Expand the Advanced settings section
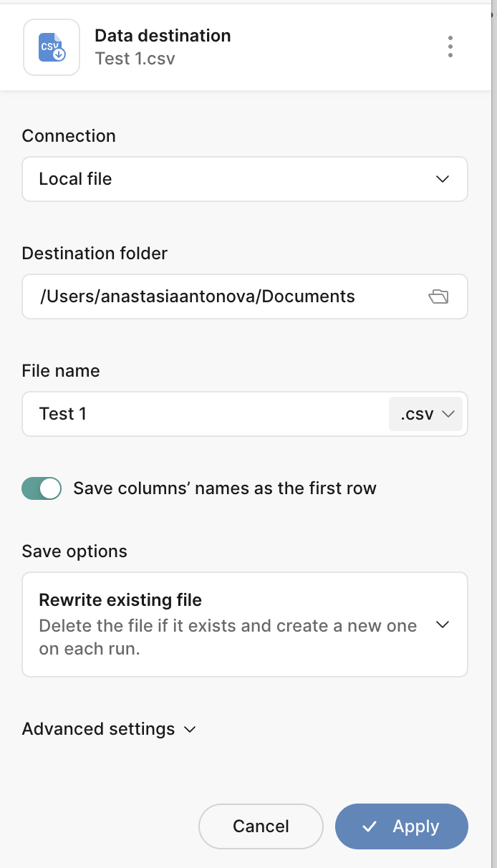Screen dimensions: 497x868 [x=99, y=729]
